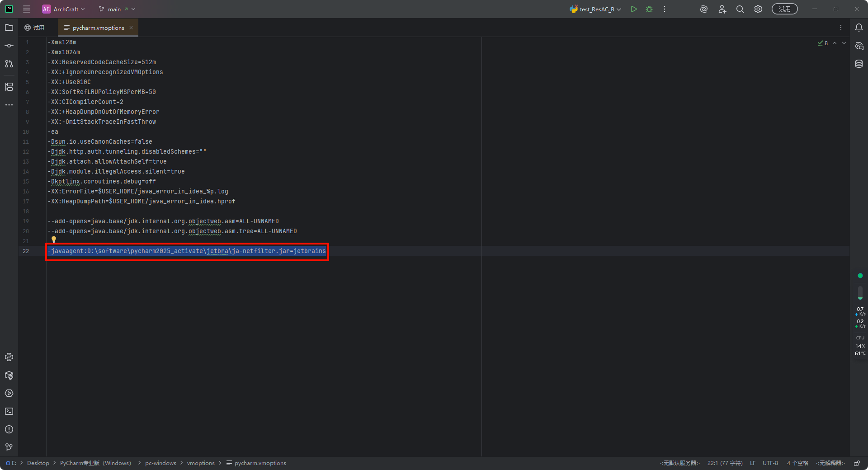Open the Problems tool window

9,430
